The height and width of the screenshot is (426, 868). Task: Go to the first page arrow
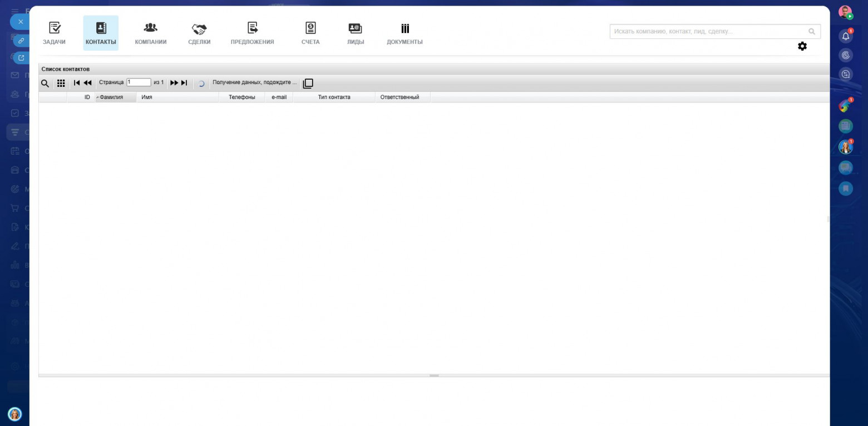[77, 83]
